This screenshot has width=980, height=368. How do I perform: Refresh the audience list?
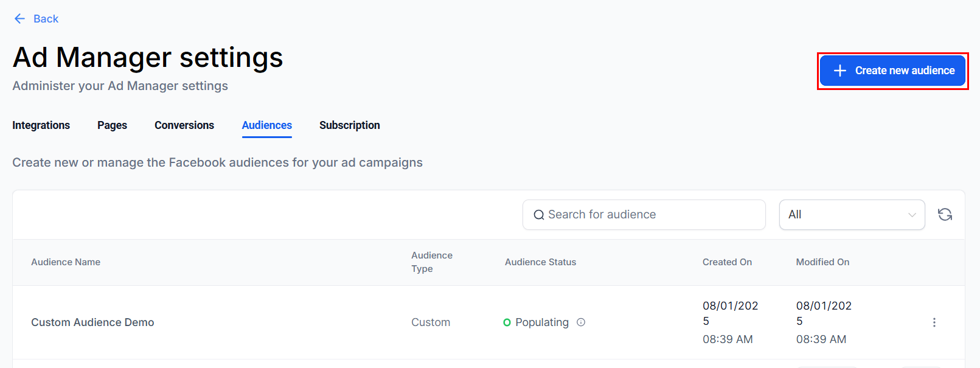pos(945,215)
